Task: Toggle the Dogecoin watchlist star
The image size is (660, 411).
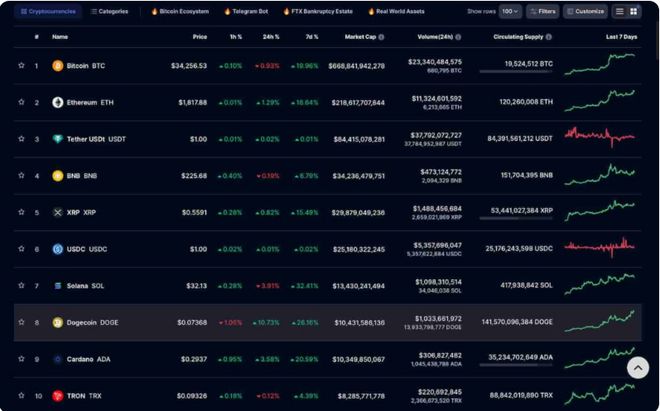Action: point(21,322)
